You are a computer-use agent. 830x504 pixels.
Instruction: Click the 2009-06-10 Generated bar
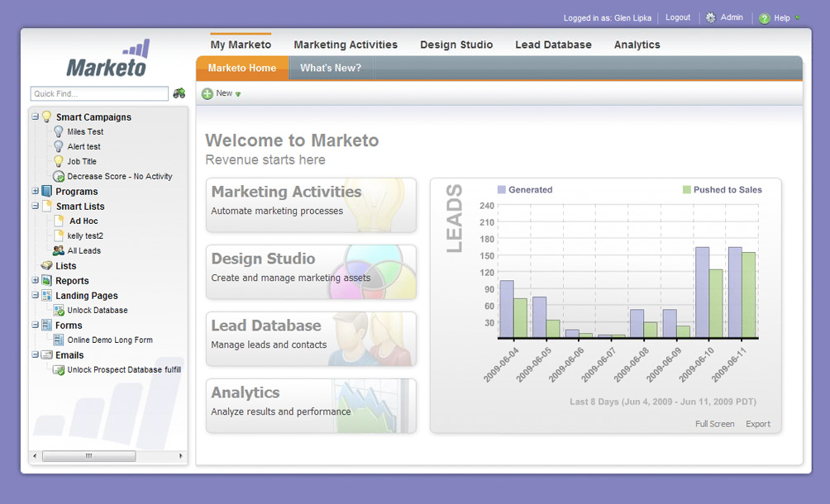(702, 292)
